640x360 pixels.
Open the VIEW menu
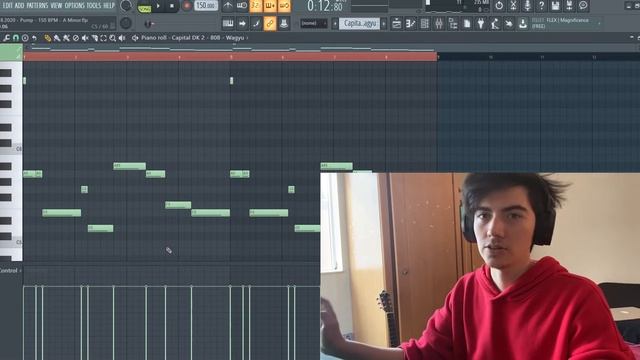pyautogui.click(x=56, y=5)
